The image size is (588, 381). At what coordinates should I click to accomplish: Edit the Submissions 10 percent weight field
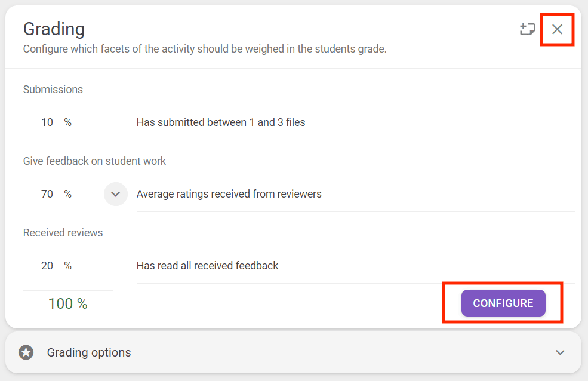point(47,122)
